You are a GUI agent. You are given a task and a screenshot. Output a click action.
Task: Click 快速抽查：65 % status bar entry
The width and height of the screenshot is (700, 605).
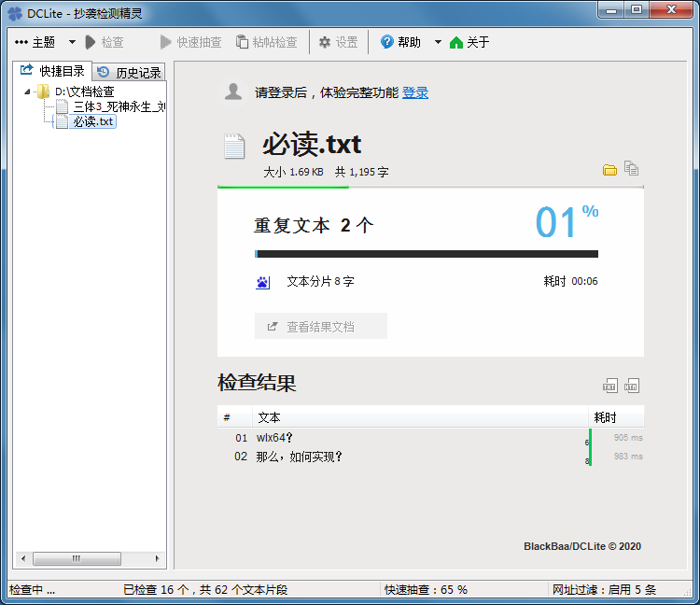[426, 590]
